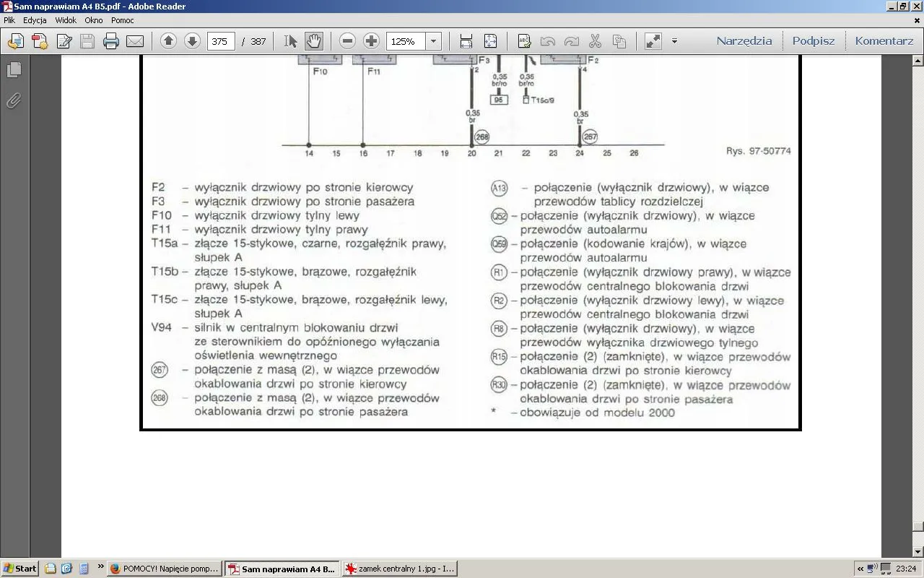
Task: Open the zoom percentage dropdown
Action: [433, 41]
